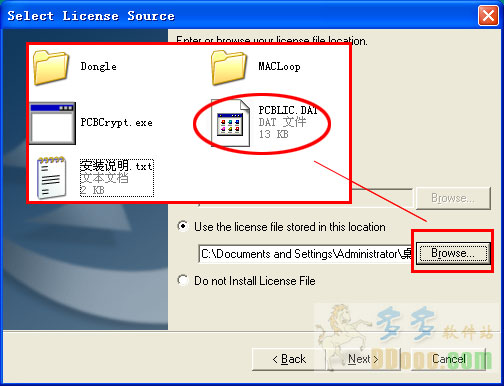Screen dimensions: 504x386
Task: Go to previous step with Back
Action: 289,359
